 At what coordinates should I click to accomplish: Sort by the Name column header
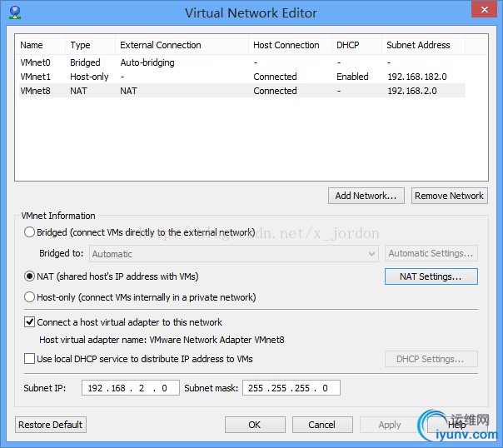40,45
